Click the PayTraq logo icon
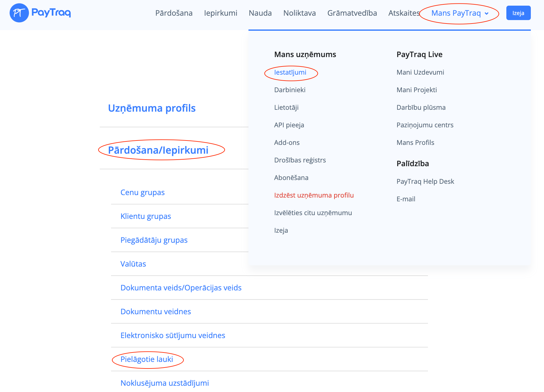This screenshot has width=544, height=392. 19,13
